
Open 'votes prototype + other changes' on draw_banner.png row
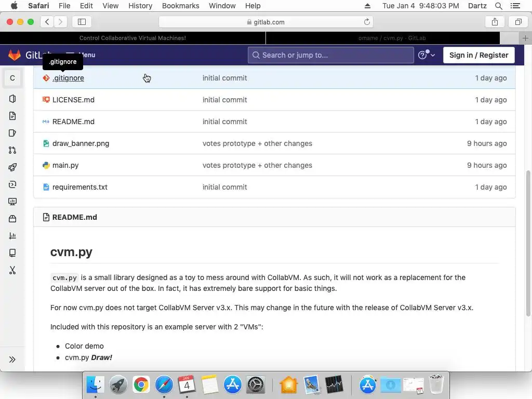(257, 143)
